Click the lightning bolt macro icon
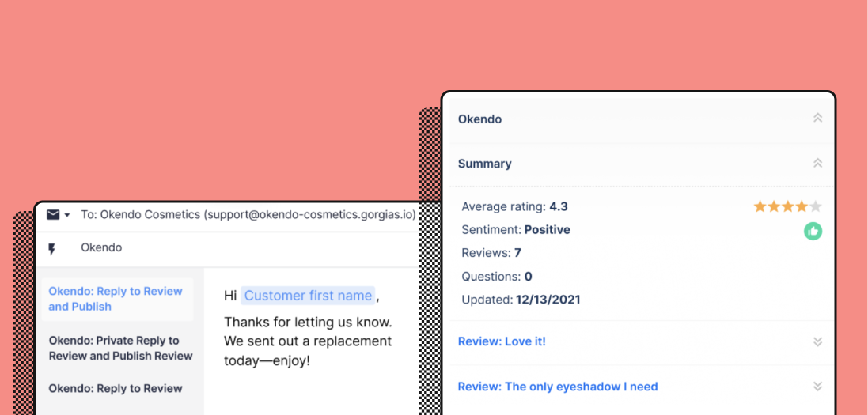 [51, 249]
